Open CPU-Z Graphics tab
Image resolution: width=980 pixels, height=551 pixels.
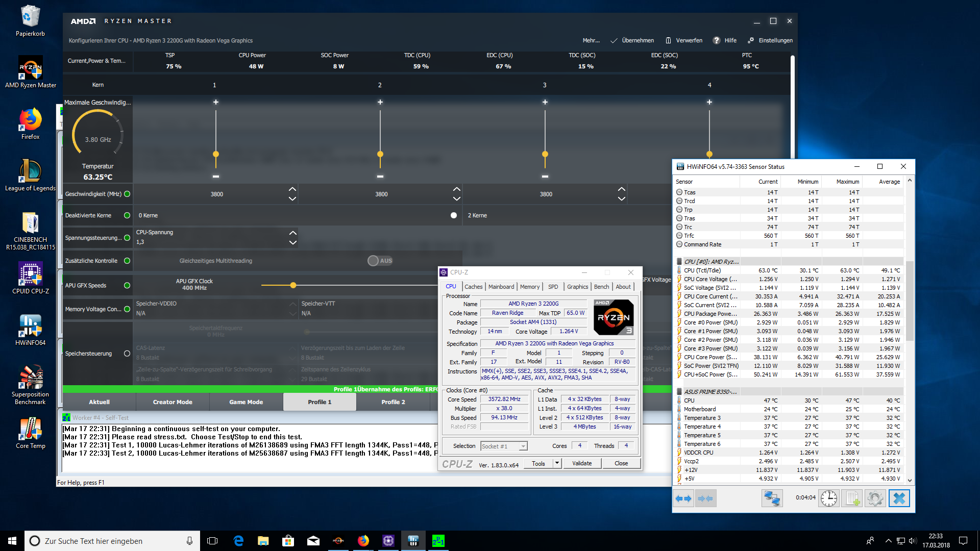[578, 287]
